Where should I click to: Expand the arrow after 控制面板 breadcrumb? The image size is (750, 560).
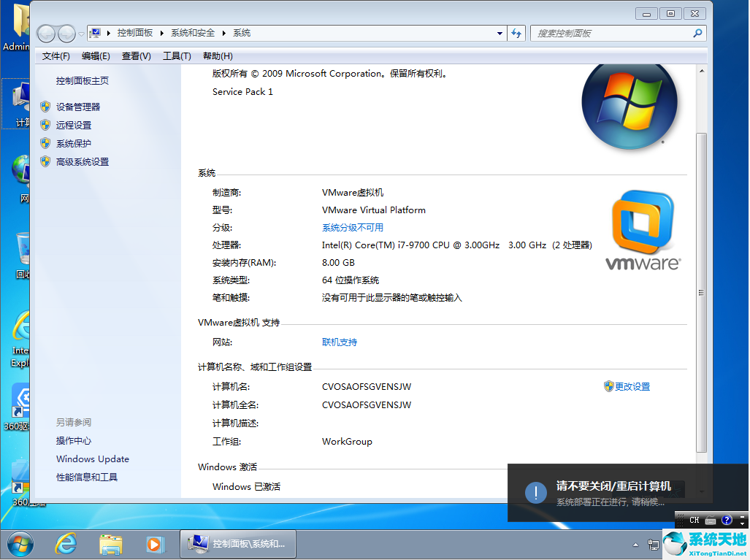[x=161, y=33]
